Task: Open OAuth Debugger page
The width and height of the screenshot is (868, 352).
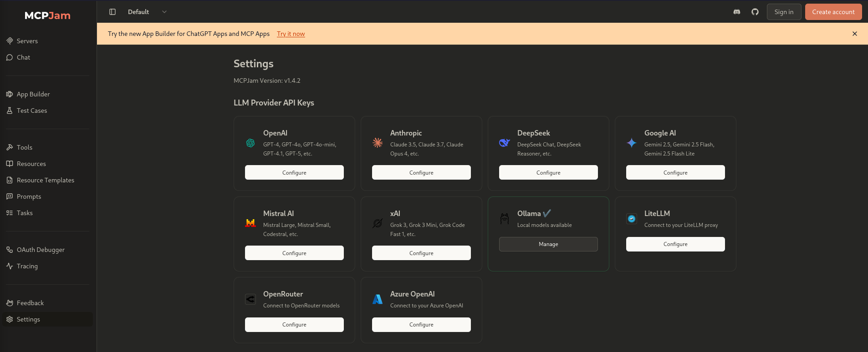Action: [47, 250]
